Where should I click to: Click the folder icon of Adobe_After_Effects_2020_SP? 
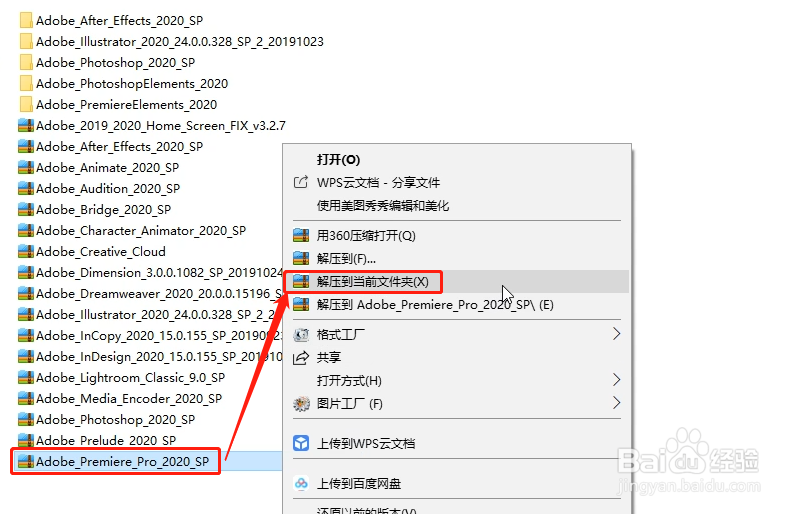coord(26,21)
